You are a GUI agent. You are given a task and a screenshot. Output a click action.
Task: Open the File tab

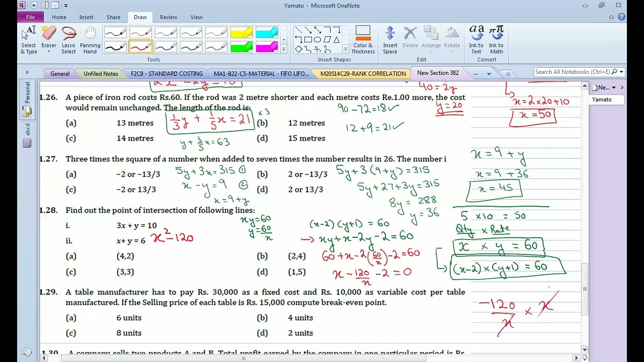coord(30,17)
